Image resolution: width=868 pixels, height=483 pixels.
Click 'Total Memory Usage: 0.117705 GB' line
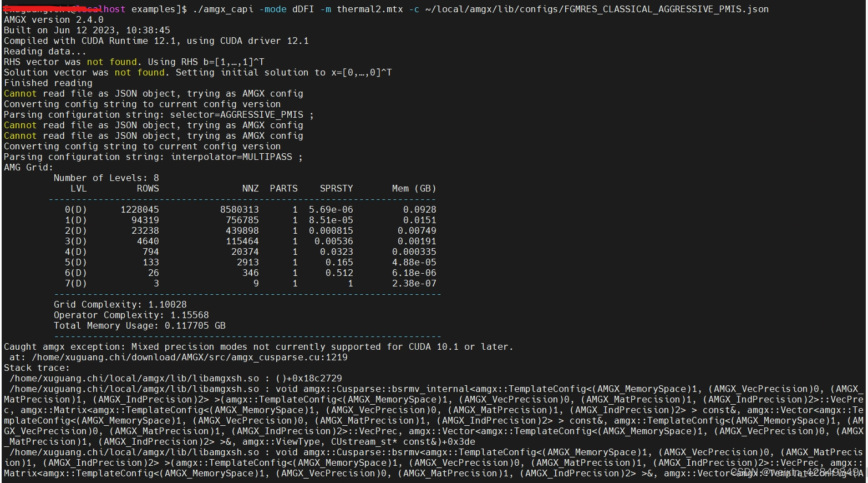(140, 326)
